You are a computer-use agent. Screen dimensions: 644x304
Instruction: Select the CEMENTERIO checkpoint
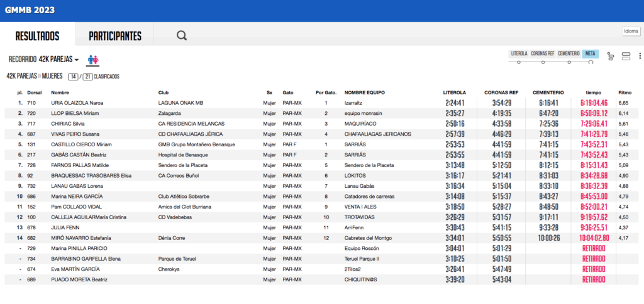(569, 53)
